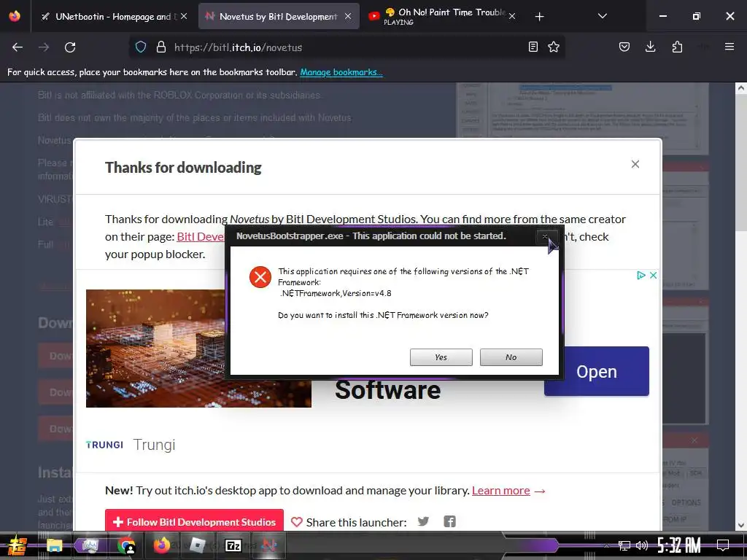Close the Thanks for downloading popup
This screenshot has width=747, height=560.
coord(635,164)
